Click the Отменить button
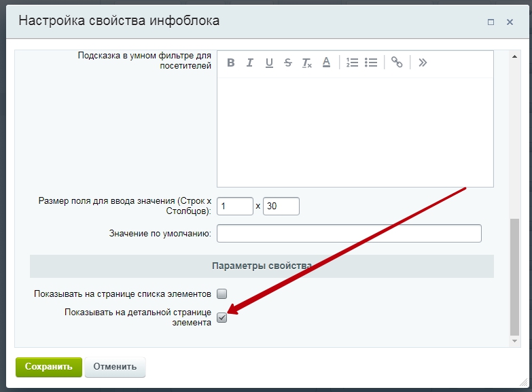The height and width of the screenshot is (392, 532). point(115,367)
